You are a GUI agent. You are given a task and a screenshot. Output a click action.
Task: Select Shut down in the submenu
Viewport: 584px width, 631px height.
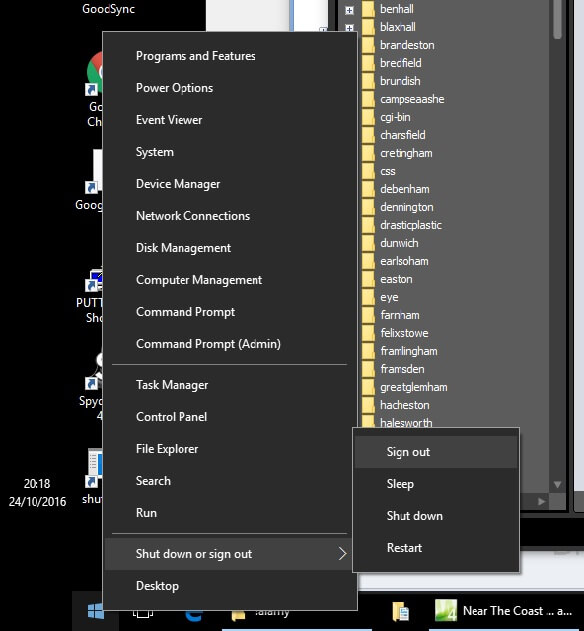[x=415, y=516]
